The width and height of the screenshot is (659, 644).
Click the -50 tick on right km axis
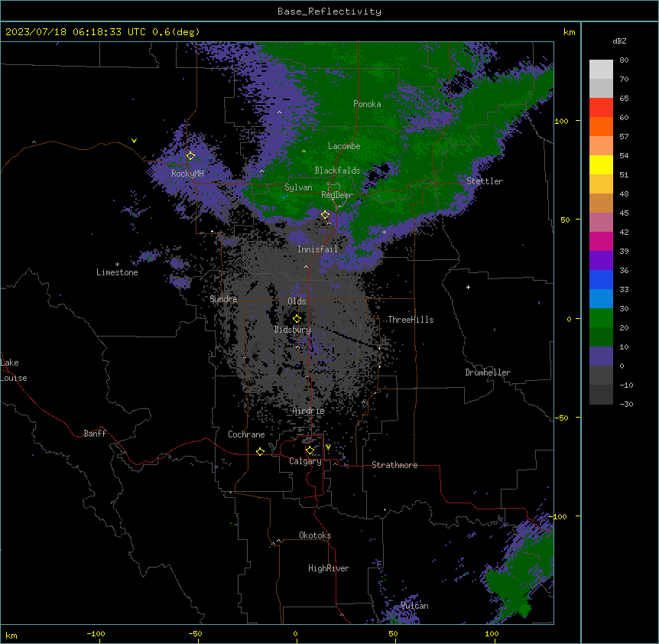pyautogui.click(x=561, y=418)
